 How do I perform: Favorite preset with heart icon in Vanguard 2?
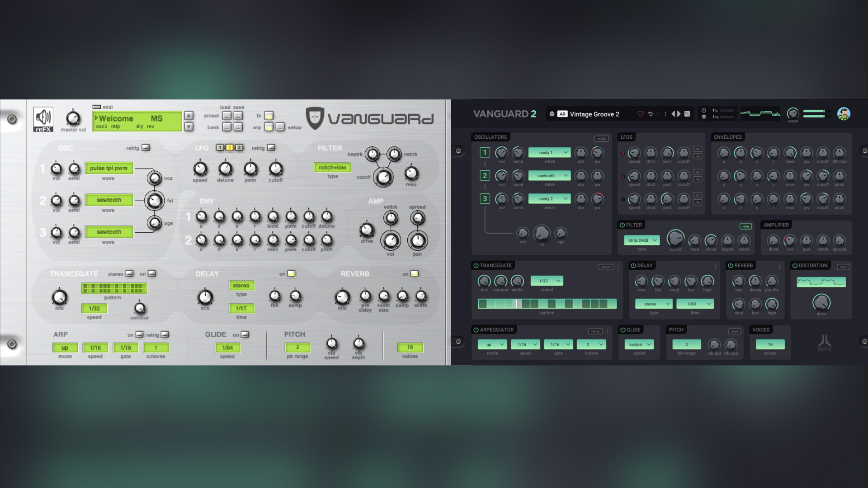(x=640, y=114)
